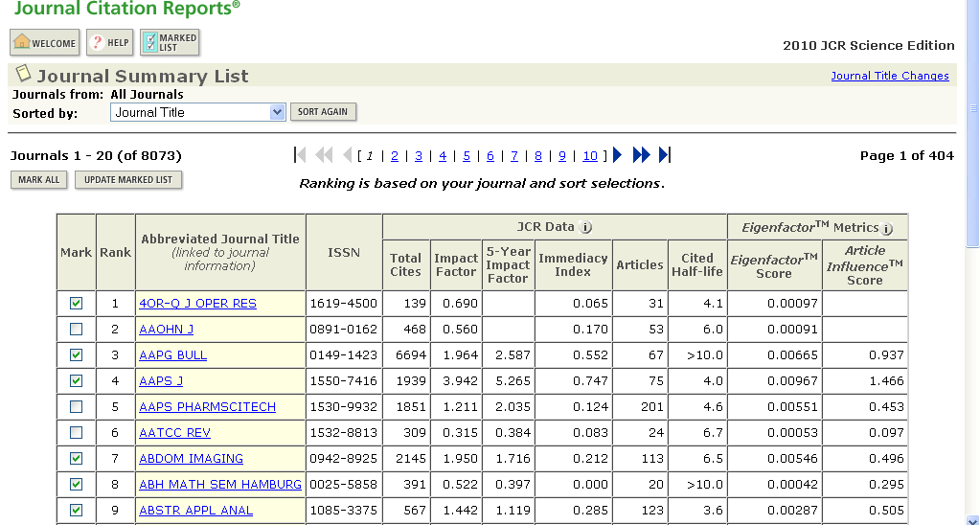980x525 pixels.
Task: Select Total Cites value 6694
Action: coord(411,355)
